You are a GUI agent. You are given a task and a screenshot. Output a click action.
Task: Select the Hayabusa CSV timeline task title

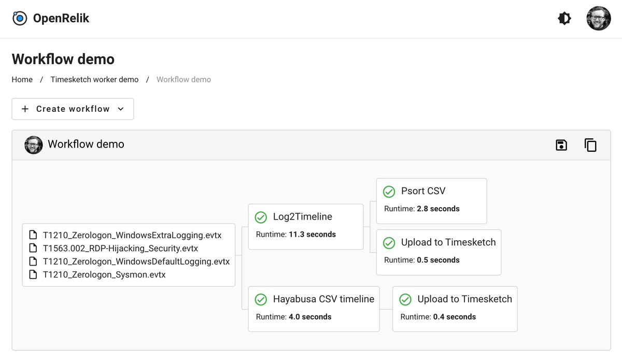point(323,299)
